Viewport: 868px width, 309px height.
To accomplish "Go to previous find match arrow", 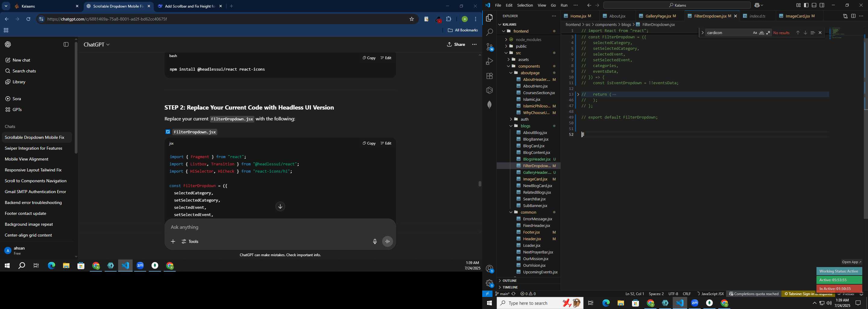I will coord(797,33).
